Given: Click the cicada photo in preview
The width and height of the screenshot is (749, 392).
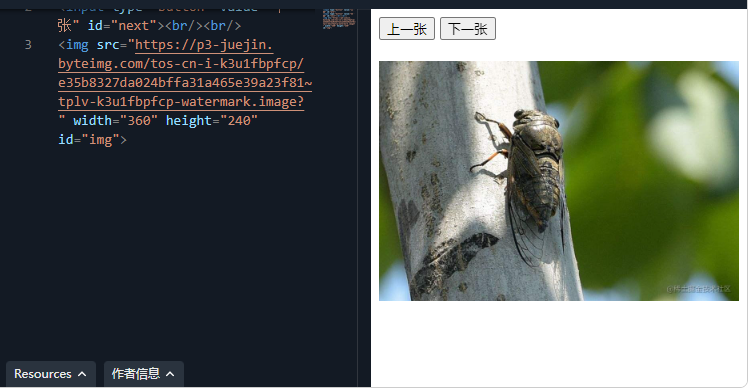Looking at the screenshot, I should (559, 181).
